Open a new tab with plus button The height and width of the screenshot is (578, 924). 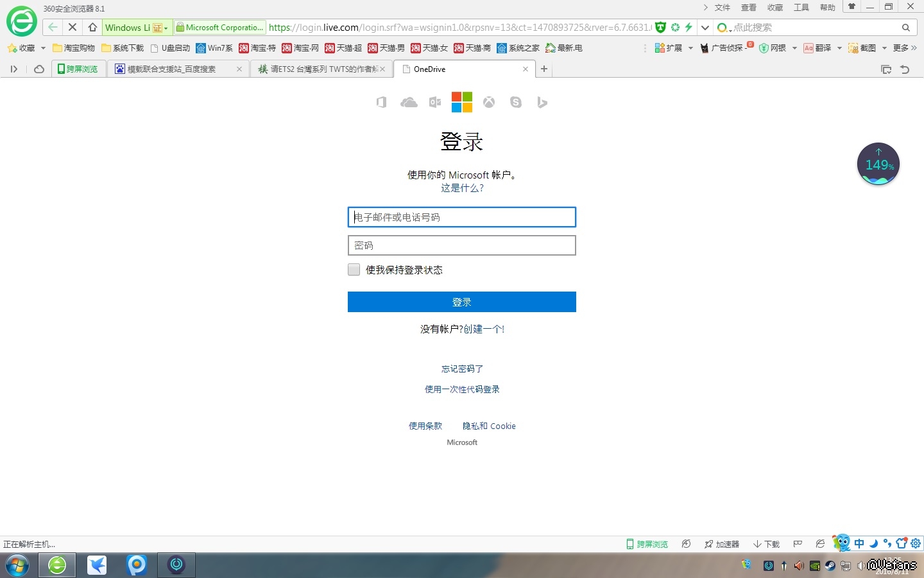[544, 69]
